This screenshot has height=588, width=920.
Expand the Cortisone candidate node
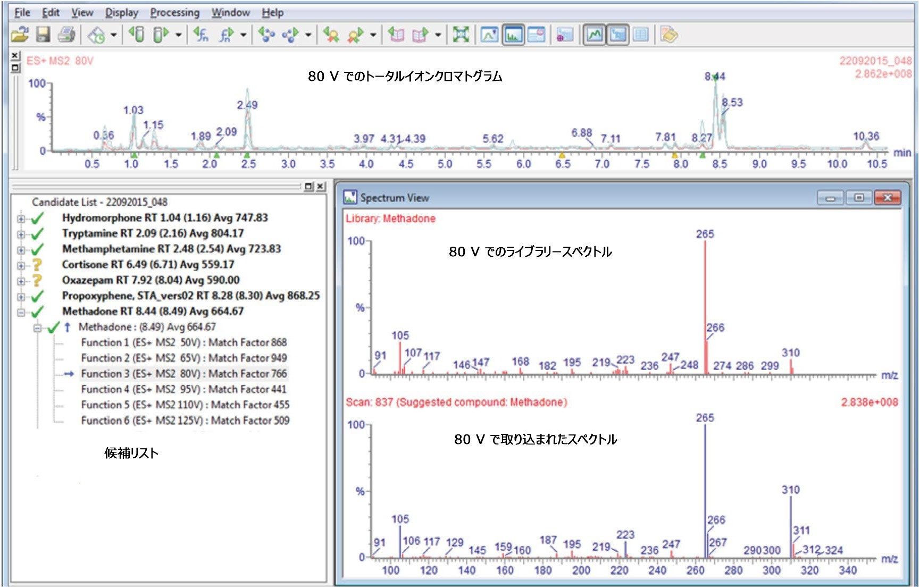pos(21,265)
